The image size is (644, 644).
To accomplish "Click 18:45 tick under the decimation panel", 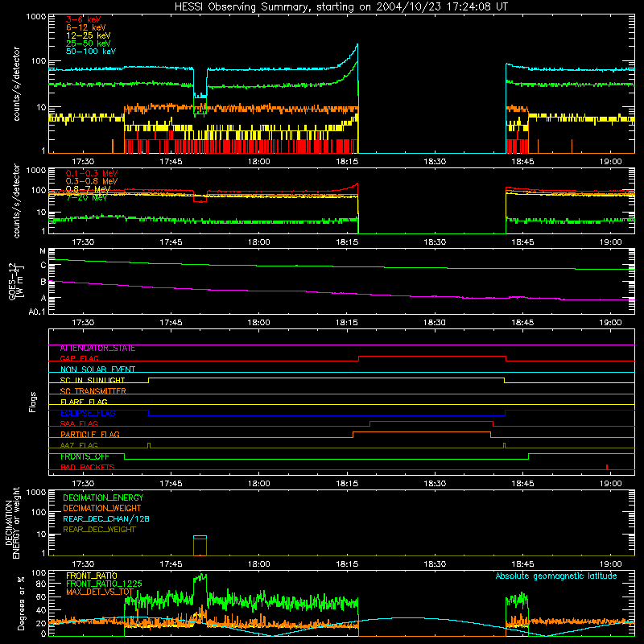I will [x=522, y=564].
